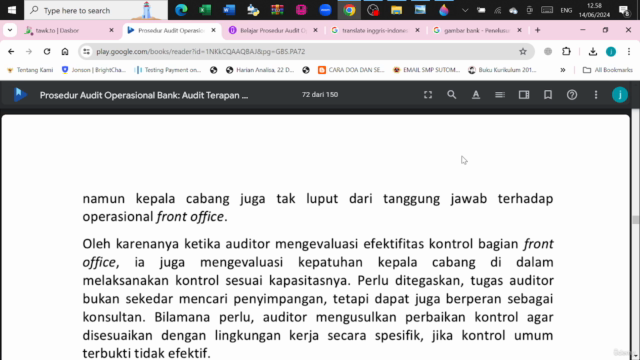This screenshot has height=360, width=640.
Task: Close the tawk.to Dasbor tab
Action: coord(111,30)
